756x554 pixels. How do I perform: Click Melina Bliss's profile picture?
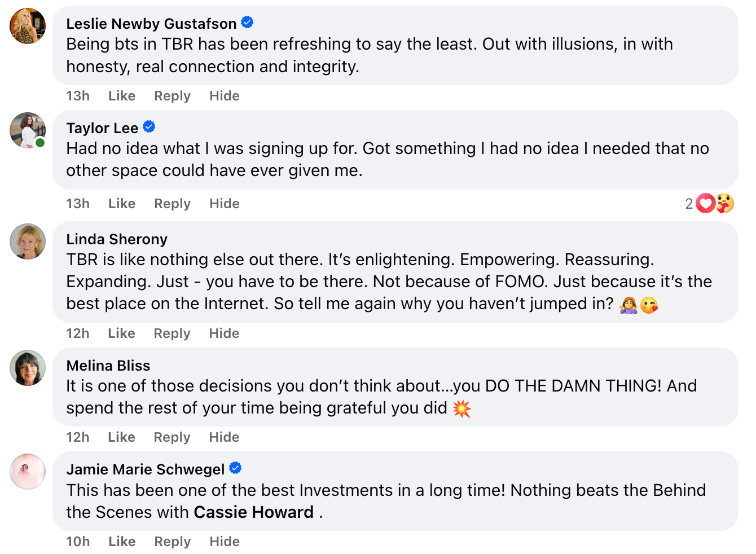(28, 368)
